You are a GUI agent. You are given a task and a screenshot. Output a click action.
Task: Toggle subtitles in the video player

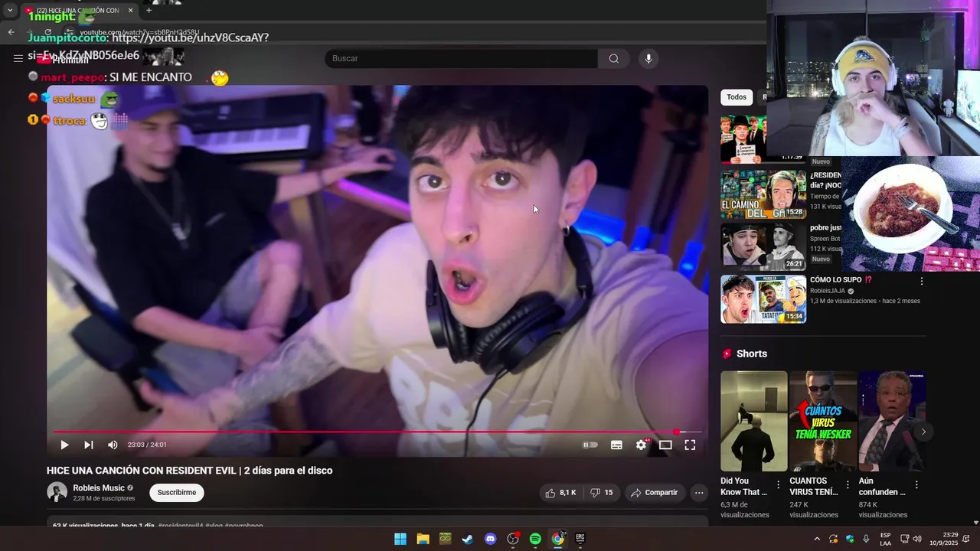click(x=616, y=445)
